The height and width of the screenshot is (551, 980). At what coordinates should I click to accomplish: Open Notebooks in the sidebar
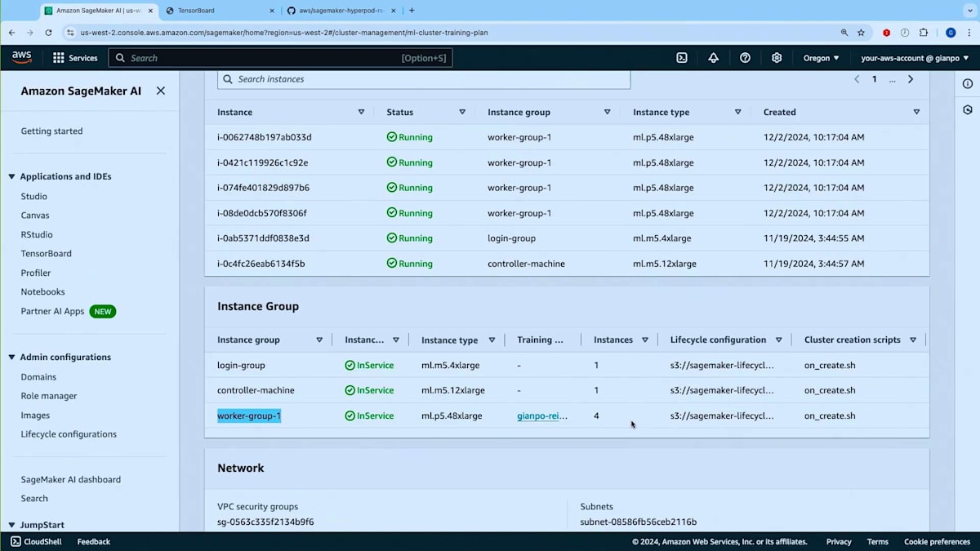(43, 291)
